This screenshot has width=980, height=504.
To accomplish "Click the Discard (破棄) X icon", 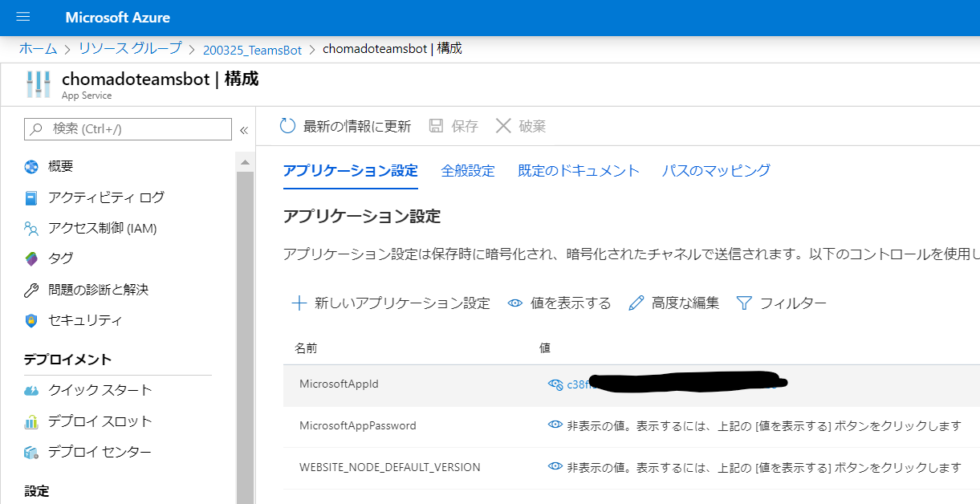I will [x=503, y=126].
